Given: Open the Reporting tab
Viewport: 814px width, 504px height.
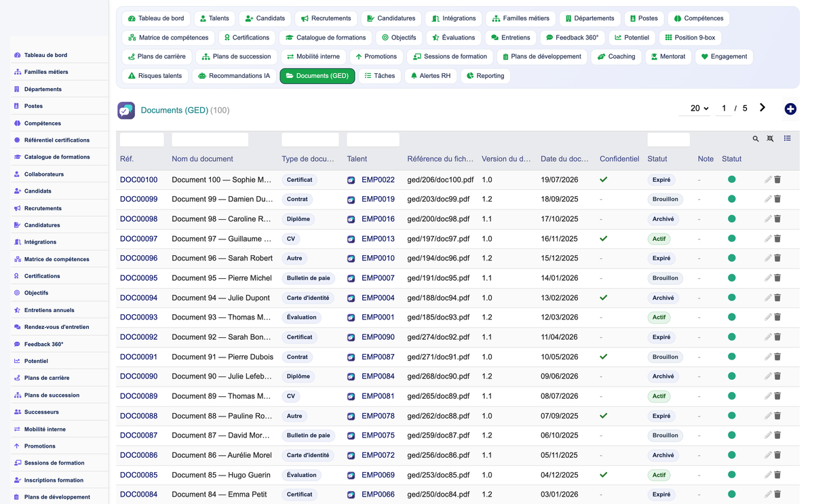Looking at the screenshot, I should (x=485, y=76).
